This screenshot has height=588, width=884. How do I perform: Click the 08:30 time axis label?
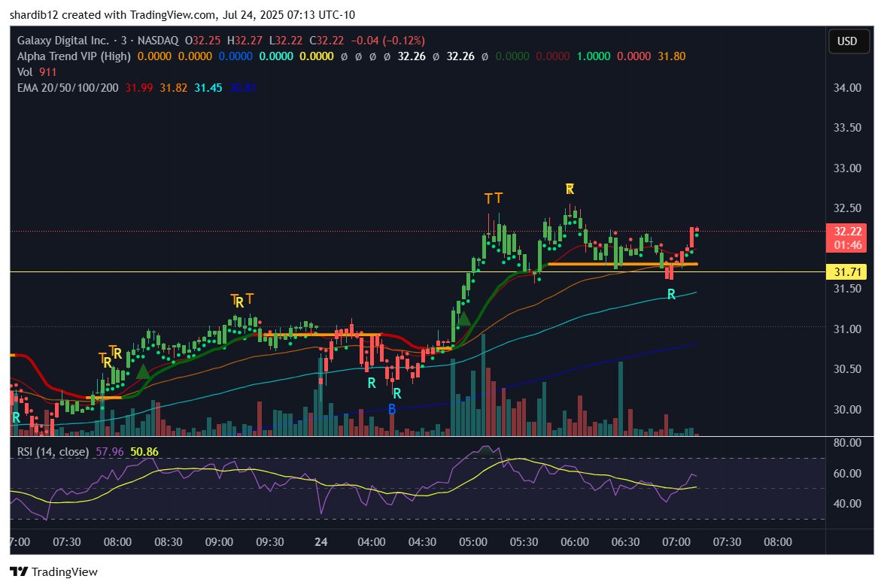tap(168, 542)
